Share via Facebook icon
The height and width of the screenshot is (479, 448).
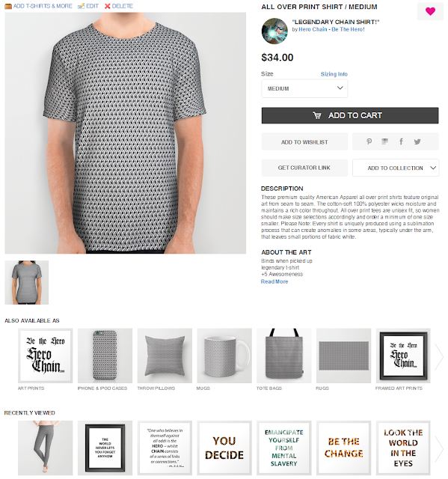click(x=401, y=141)
